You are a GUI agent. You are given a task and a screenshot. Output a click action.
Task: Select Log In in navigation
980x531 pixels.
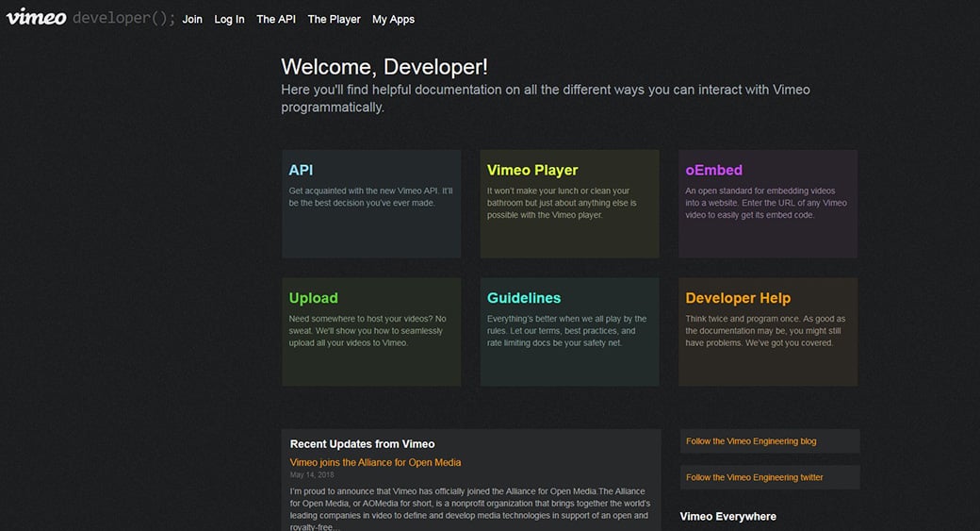[x=229, y=19]
